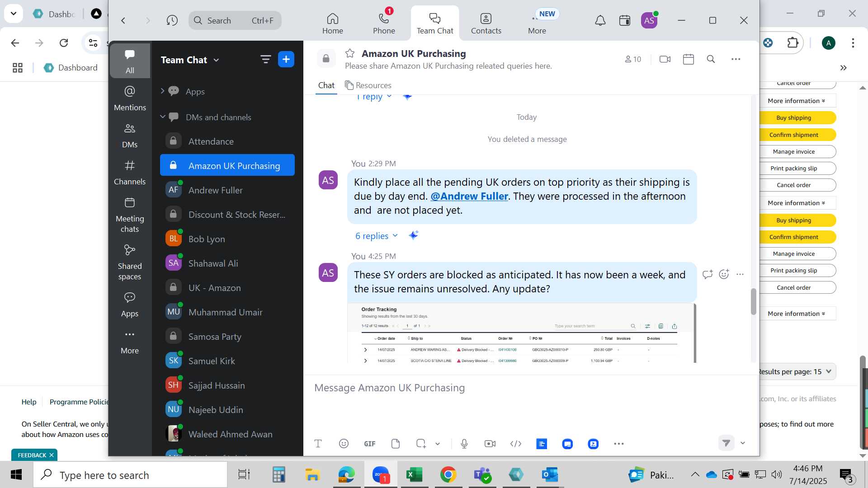Switch to the Resources tab in channel
The image size is (868, 488).
point(368,85)
